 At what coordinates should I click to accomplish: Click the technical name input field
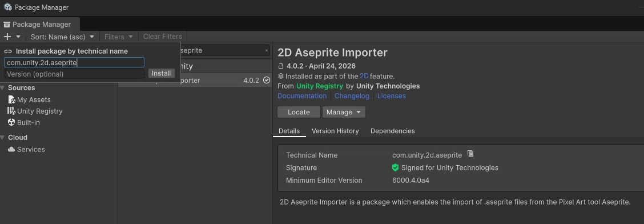(74, 62)
